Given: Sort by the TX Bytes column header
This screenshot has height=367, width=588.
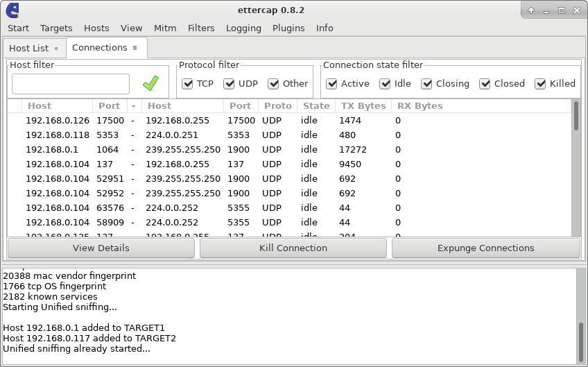Looking at the screenshot, I should (363, 106).
